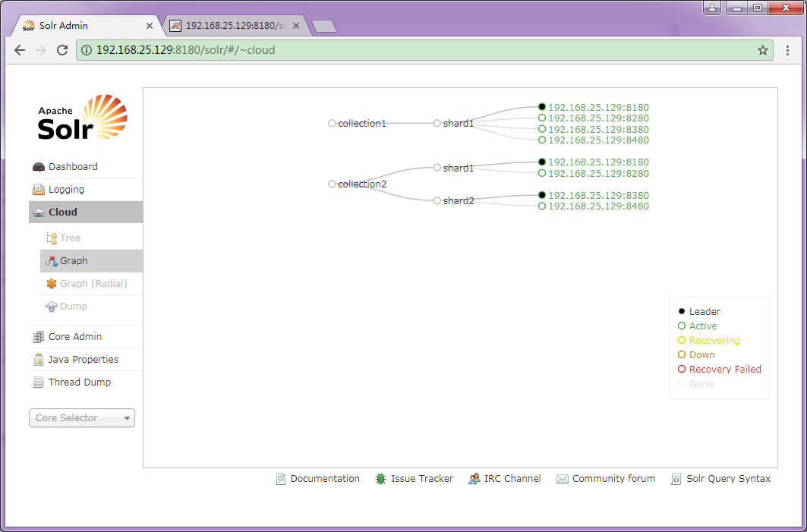Image resolution: width=807 pixels, height=532 pixels.
Task: Select the Graph view
Action: tap(91, 261)
